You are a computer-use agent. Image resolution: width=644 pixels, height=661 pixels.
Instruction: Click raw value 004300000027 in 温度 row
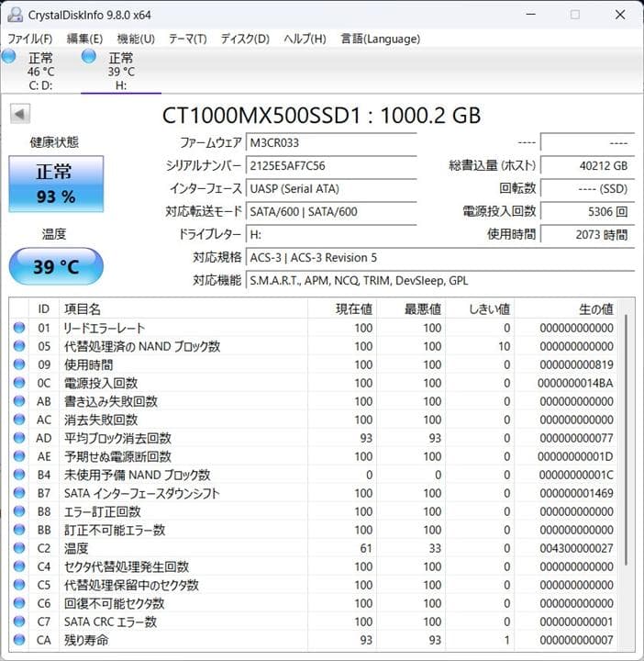[x=576, y=548]
